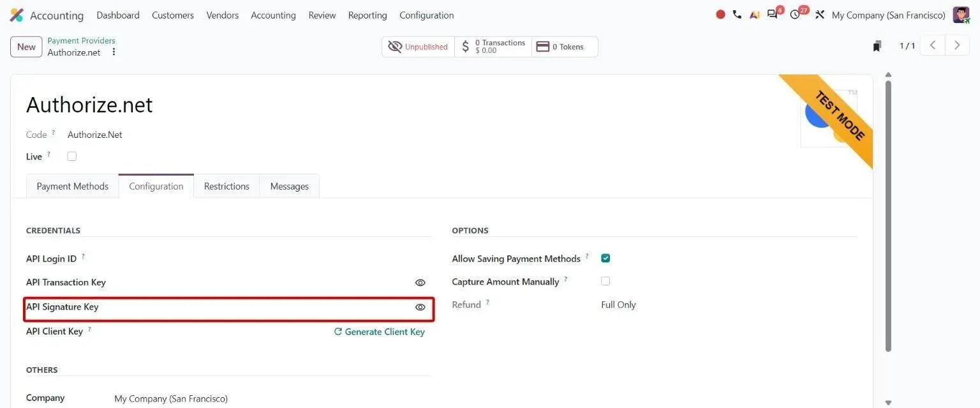Go to the previous record arrow

click(932, 45)
